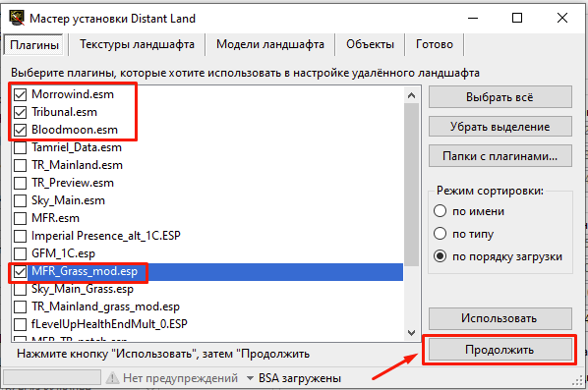This screenshot has height=390, width=588.
Task: Toggle the MFR_Grass_mod.esp checkbox
Action: coord(20,271)
